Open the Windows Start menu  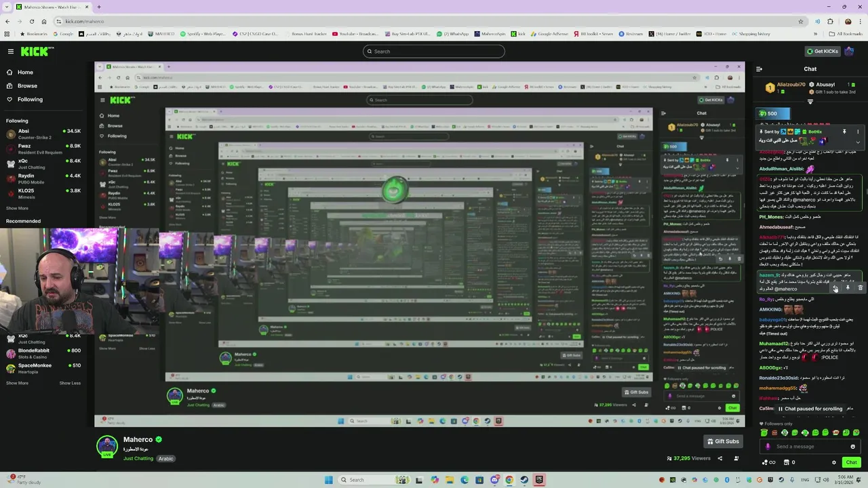click(329, 480)
